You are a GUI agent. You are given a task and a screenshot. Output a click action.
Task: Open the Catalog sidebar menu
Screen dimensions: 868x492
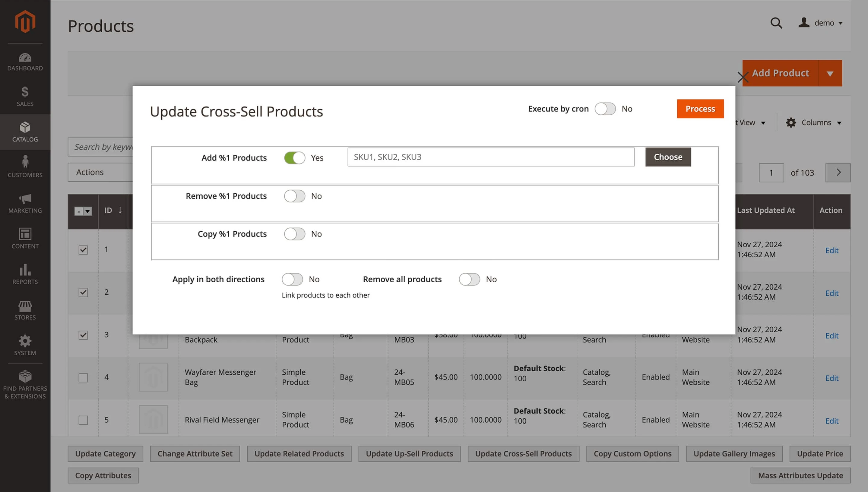point(25,132)
